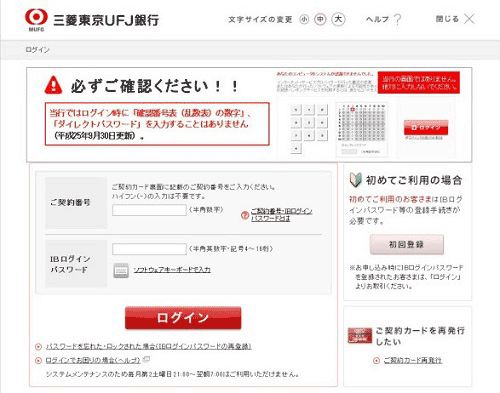This screenshot has height=393, width=500.
Task: Open the ログインでお困りの場合(ヘルプ) link
Action: [x=93, y=360]
